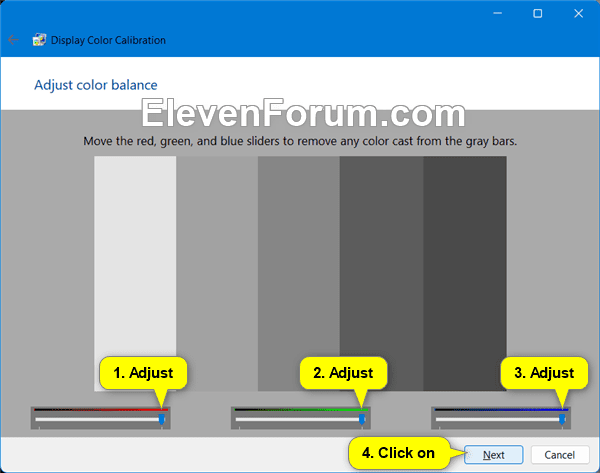
Task: Minimize the calibration window
Action: click(497, 13)
